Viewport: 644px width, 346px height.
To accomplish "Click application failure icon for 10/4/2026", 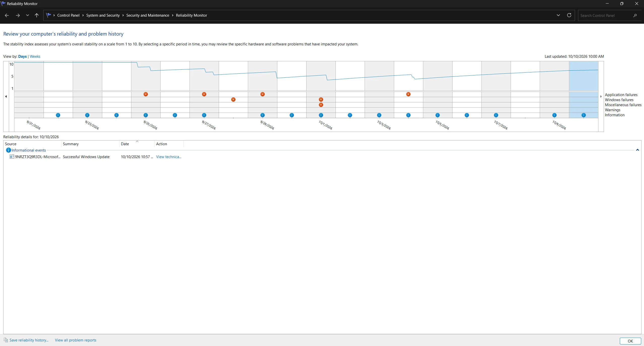I will [408, 94].
